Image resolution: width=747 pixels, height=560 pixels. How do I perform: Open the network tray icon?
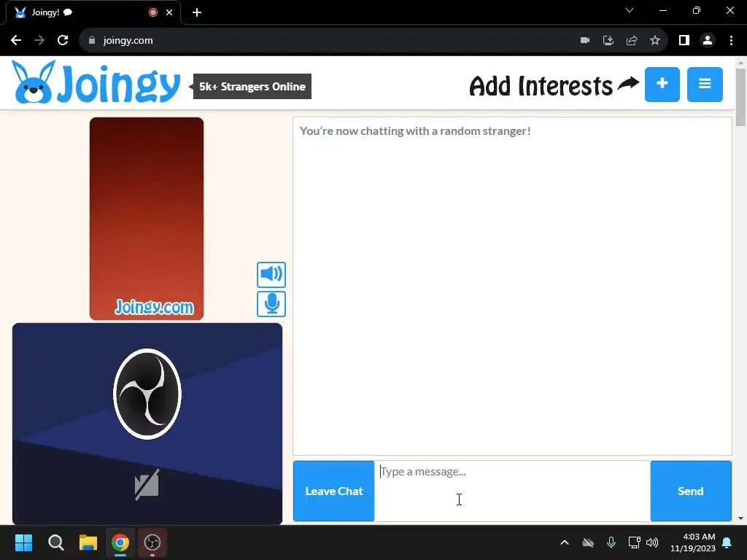[x=634, y=542]
